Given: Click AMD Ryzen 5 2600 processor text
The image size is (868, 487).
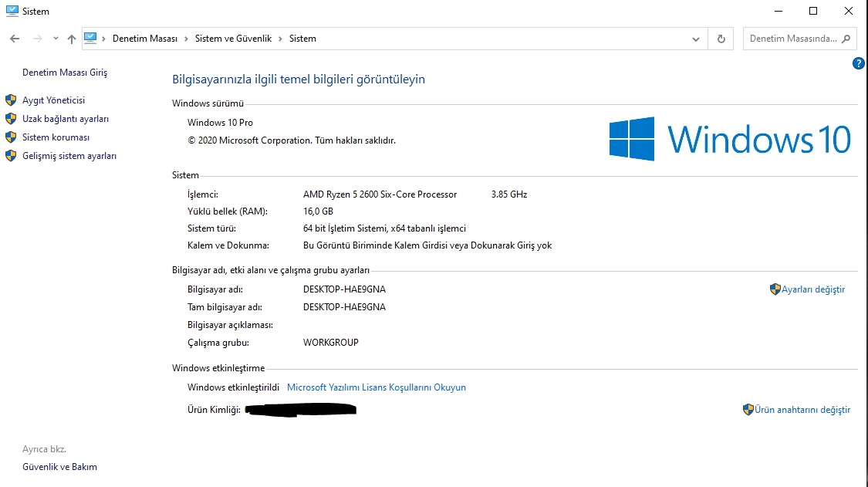Looking at the screenshot, I should click(380, 194).
